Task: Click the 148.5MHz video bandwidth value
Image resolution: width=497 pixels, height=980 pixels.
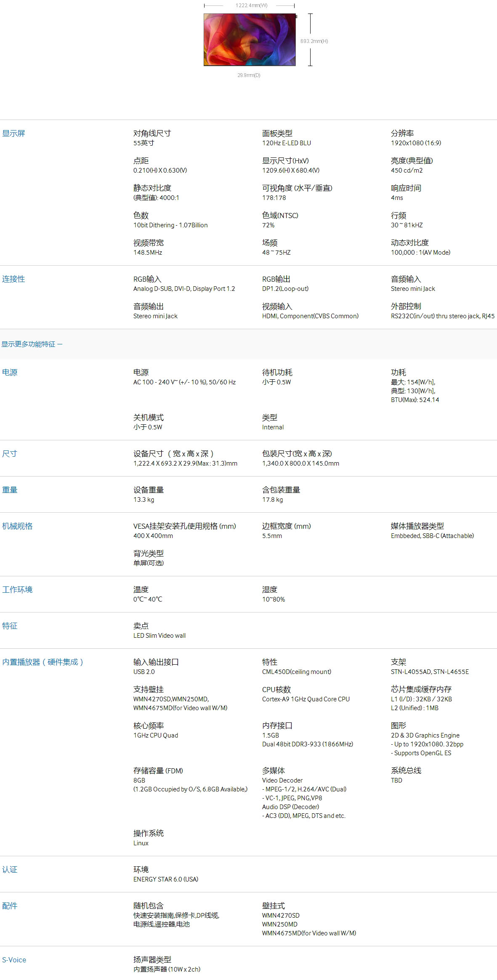Action: click(x=148, y=253)
